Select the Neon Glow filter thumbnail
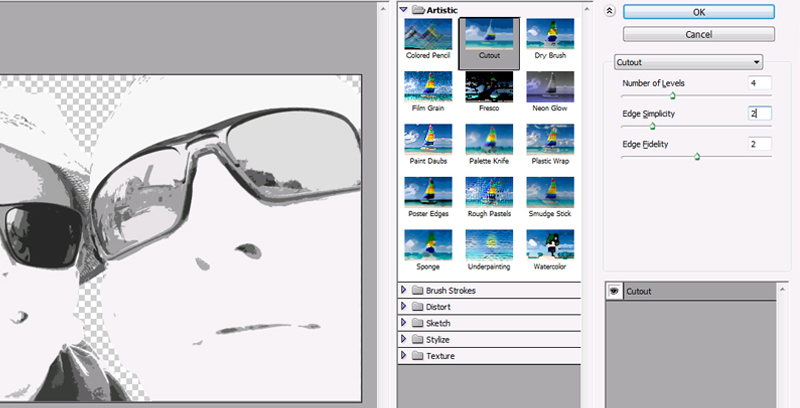Screen dimensions: 800x408 550,87
